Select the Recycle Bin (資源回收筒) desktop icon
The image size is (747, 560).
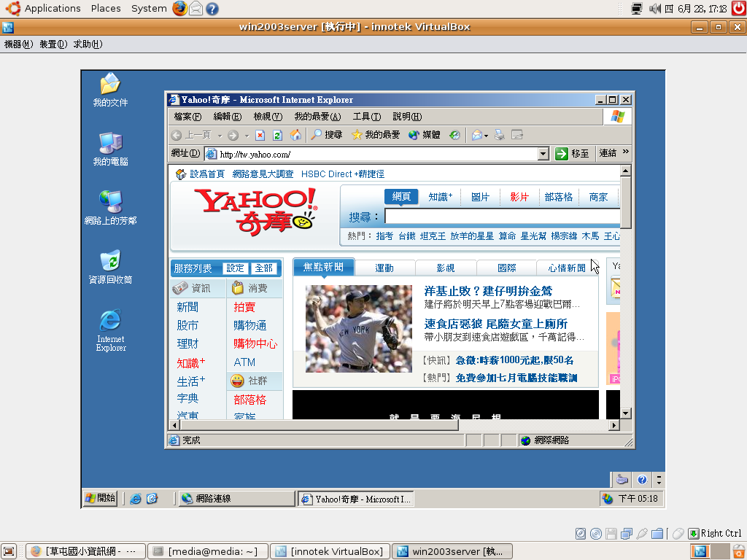[111, 267]
